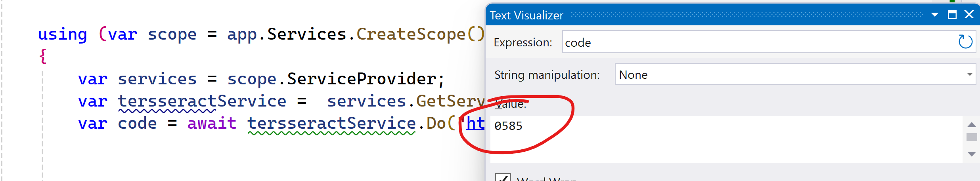Image resolution: width=980 pixels, height=181 pixels.
Task: Open the window position menu arrow
Action: pos(934,15)
